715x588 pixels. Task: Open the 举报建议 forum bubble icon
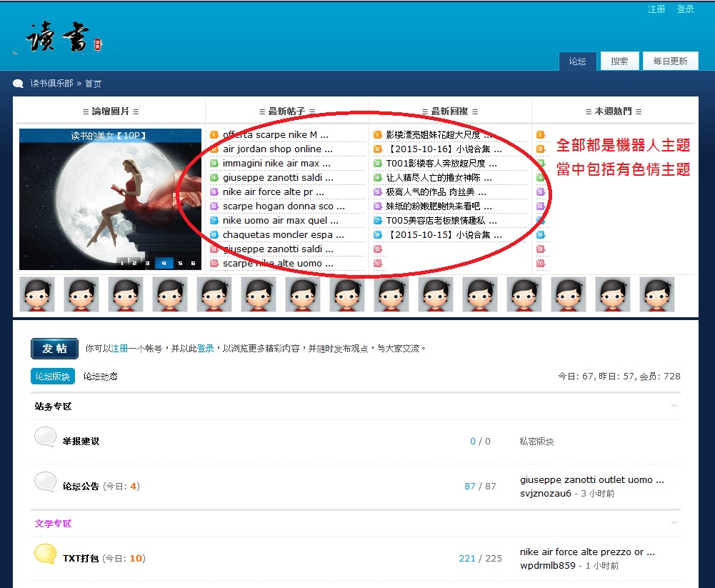45,437
